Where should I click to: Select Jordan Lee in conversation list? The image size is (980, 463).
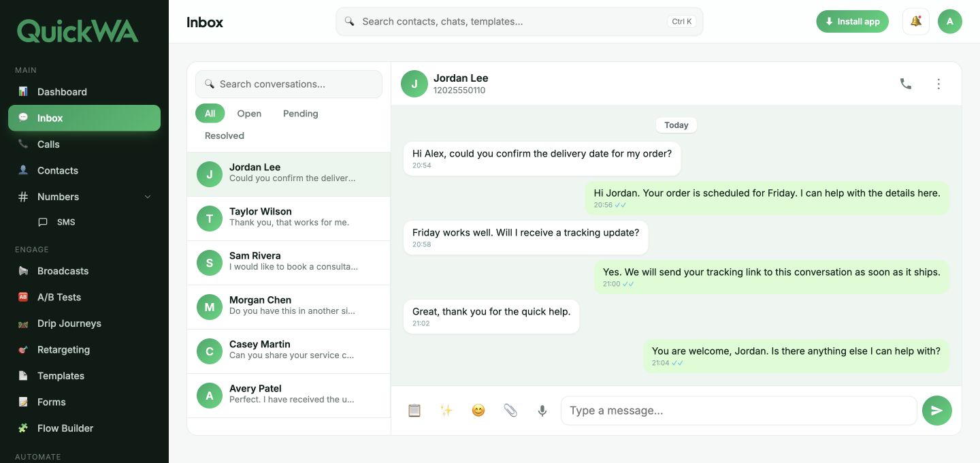(x=289, y=174)
